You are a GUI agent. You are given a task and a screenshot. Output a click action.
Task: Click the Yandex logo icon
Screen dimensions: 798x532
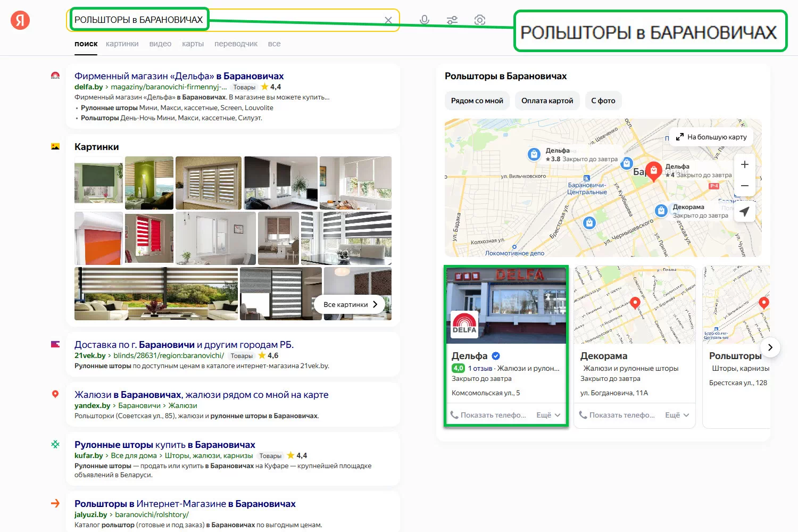pos(20,20)
